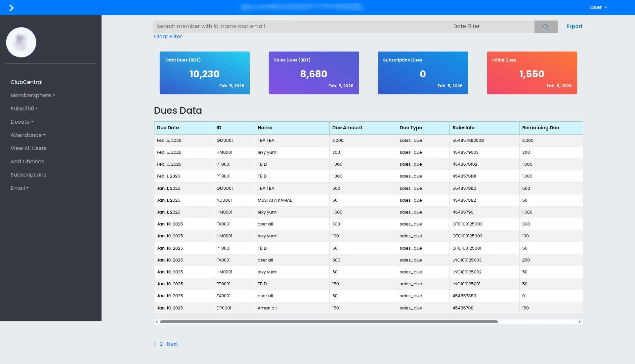
Task: Click the profile avatar image
Action: tap(21, 42)
